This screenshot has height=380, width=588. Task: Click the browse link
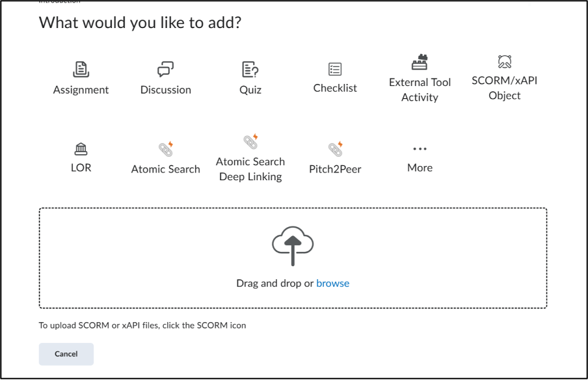click(332, 284)
